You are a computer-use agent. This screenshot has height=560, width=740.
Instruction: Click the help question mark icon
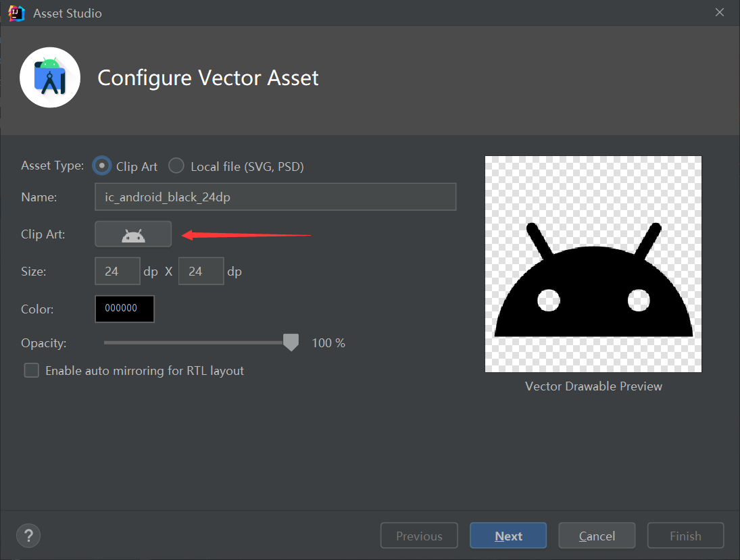pyautogui.click(x=28, y=536)
